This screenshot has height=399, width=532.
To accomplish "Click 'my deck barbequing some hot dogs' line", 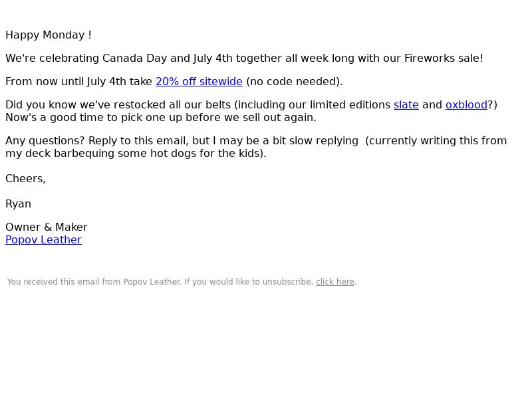I will (93, 154).
